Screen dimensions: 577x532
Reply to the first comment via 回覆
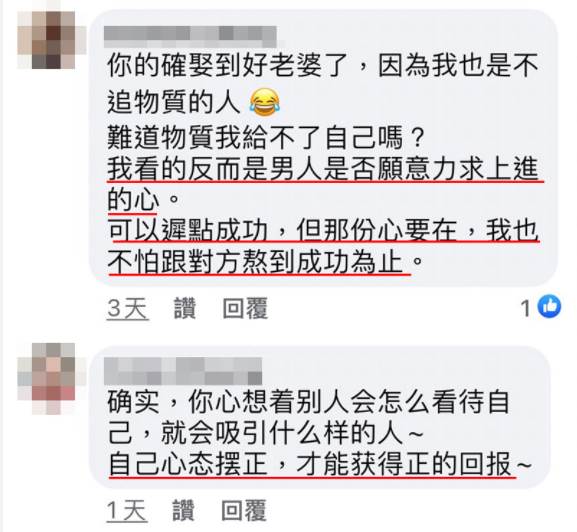(245, 308)
